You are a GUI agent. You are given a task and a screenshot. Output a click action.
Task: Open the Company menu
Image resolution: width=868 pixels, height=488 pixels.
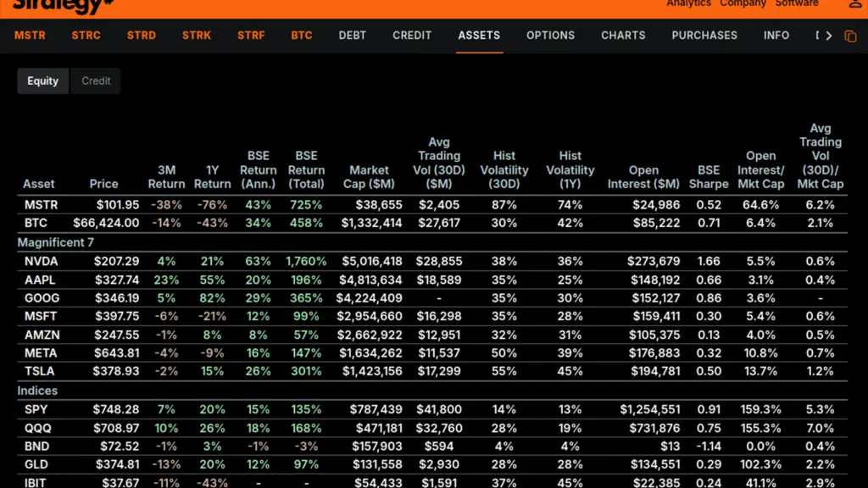tap(743, 3)
